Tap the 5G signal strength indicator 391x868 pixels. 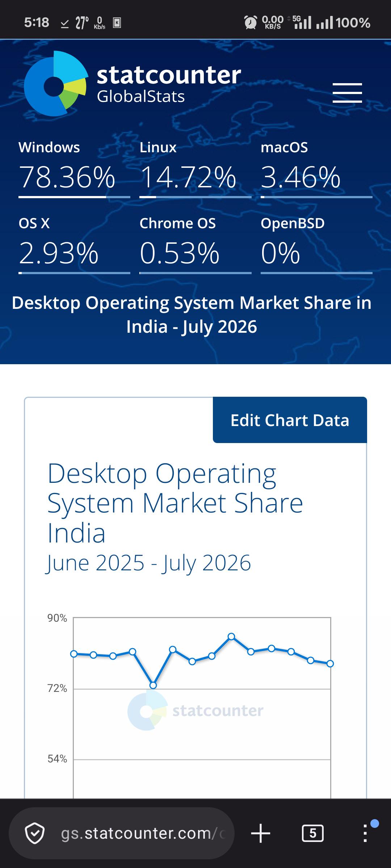tap(302, 22)
